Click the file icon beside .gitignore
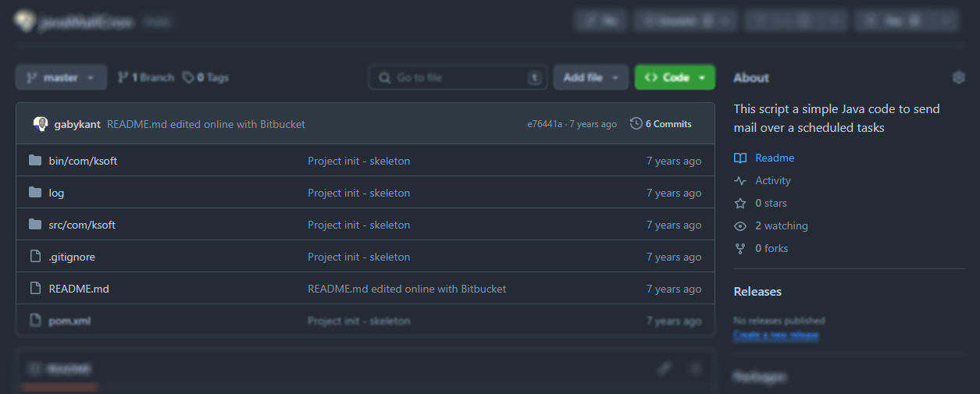This screenshot has height=394, width=980. [x=35, y=257]
